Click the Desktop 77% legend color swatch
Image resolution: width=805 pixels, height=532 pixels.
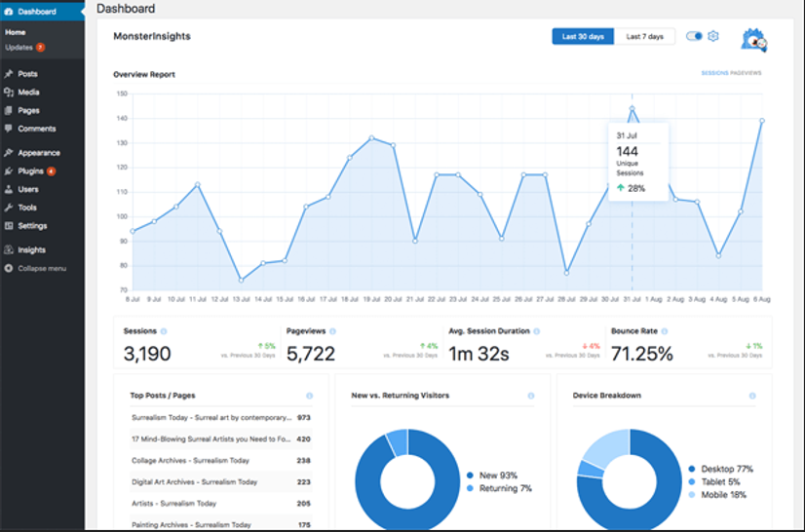pyautogui.click(x=691, y=469)
